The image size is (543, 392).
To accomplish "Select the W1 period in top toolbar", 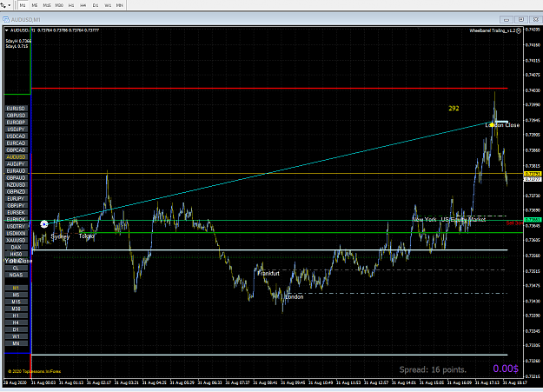I will click(108, 5).
